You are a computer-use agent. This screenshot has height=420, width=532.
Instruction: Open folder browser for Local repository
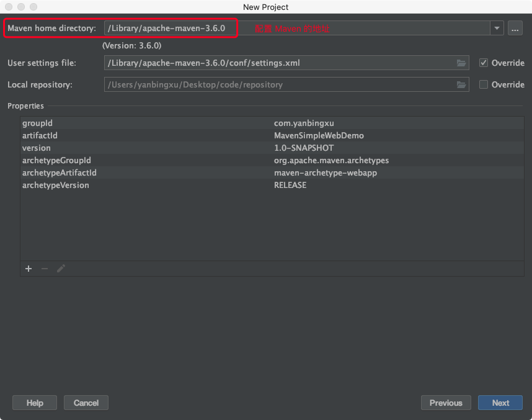[x=461, y=84]
